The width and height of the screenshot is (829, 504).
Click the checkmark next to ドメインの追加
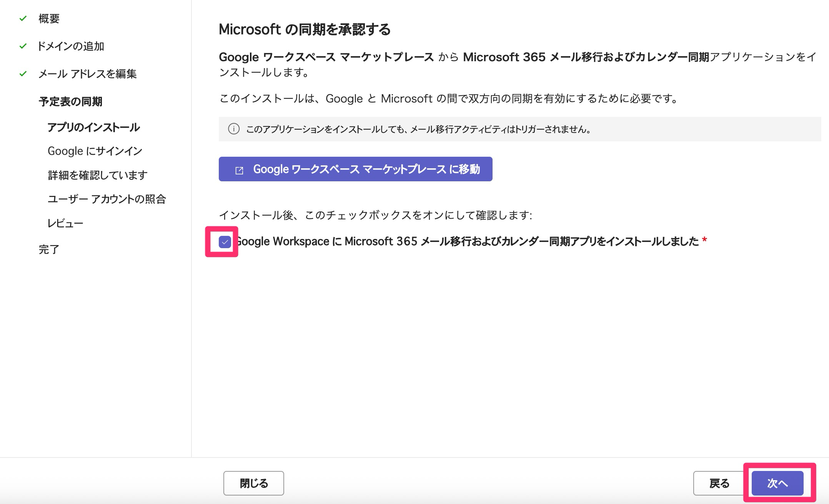click(x=23, y=46)
